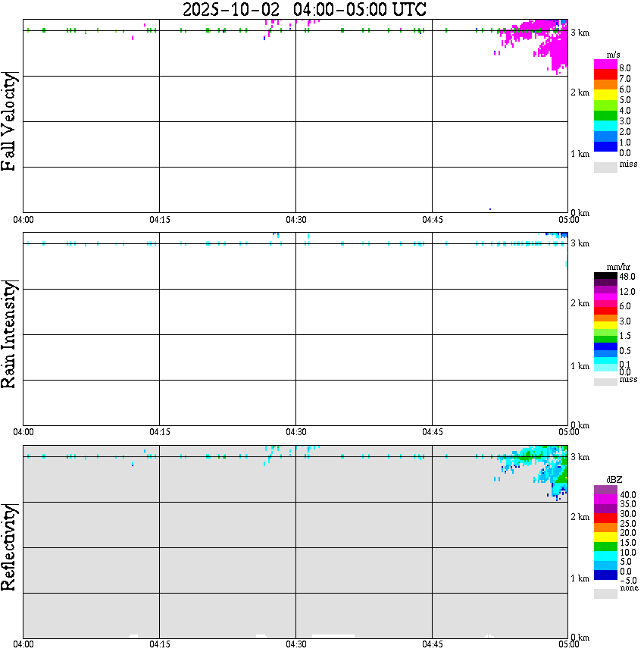This screenshot has width=644, height=658.
Task: Pick the green swatch in the dBZ legend
Action: pyautogui.click(x=605, y=547)
